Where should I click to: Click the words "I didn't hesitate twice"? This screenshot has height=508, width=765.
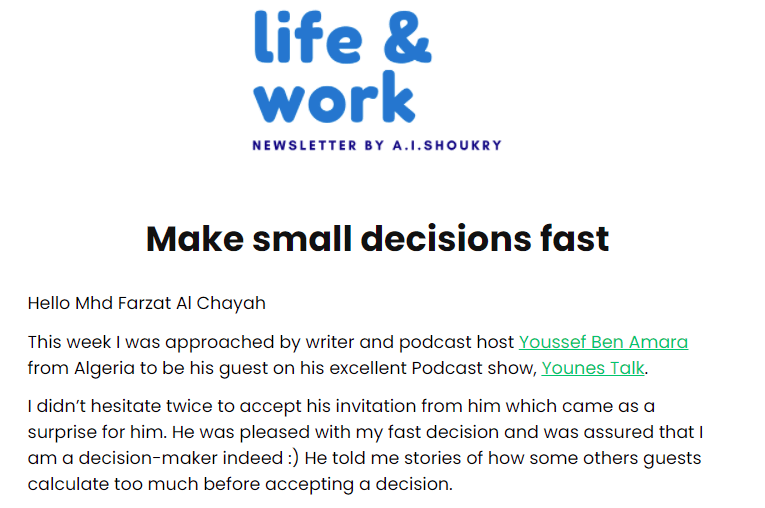tap(114, 407)
